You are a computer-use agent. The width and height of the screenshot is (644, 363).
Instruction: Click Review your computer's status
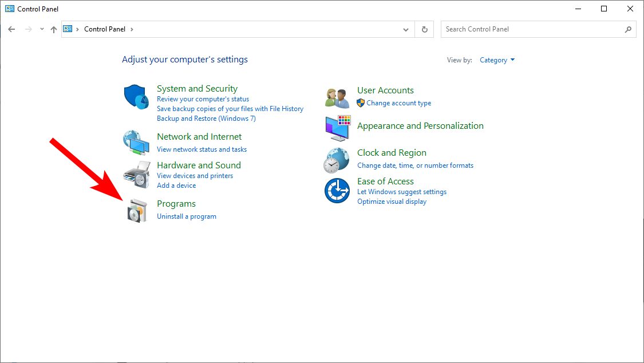click(203, 99)
